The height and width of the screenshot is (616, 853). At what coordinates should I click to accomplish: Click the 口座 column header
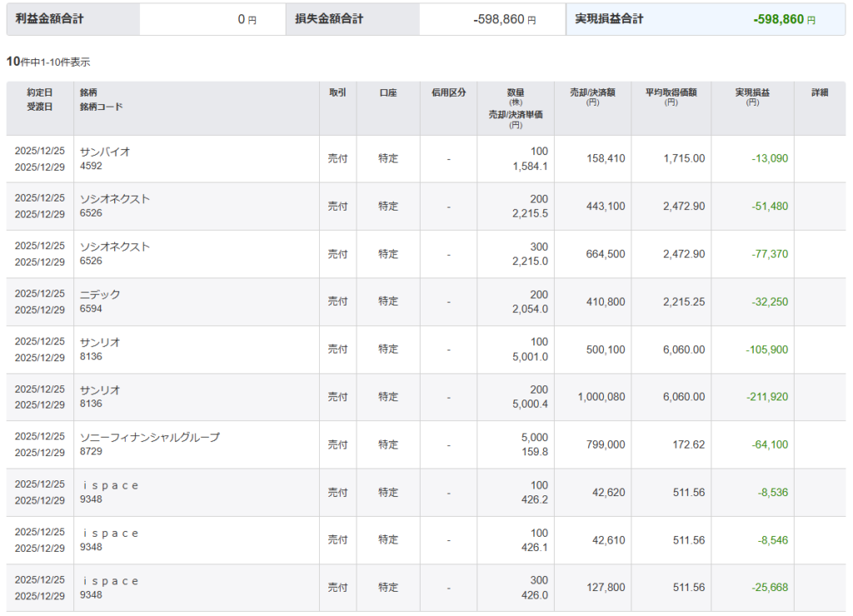point(388,93)
